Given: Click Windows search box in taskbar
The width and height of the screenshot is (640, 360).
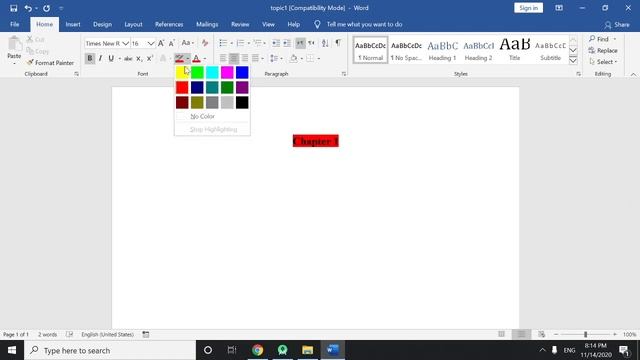Looking at the screenshot, I should pos(110,350).
